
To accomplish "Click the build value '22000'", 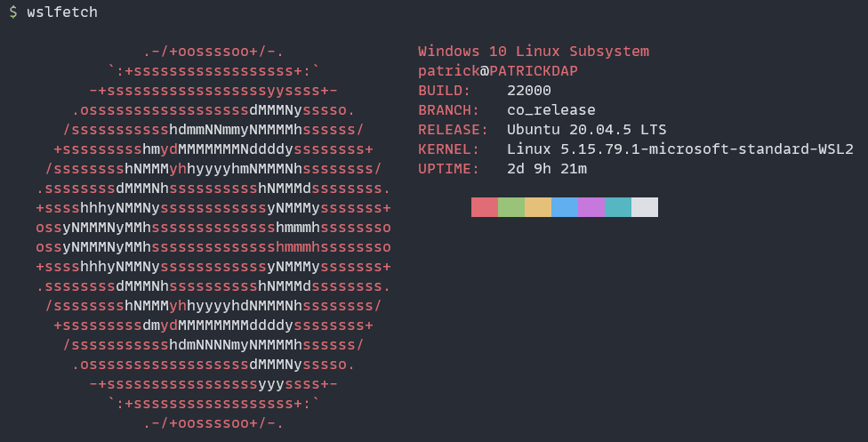I will [529, 91].
